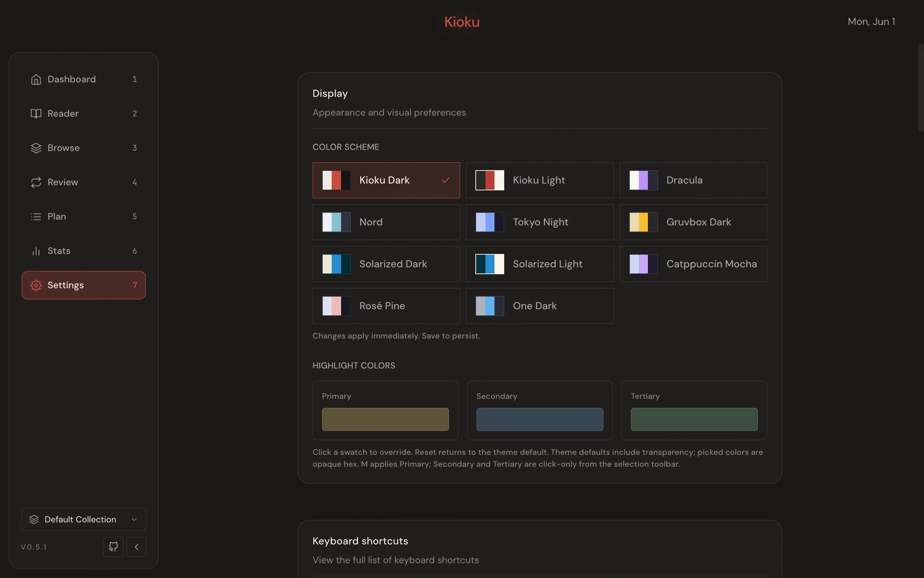Viewport: 924px width, 578px height.
Task: Click the Browse layers icon in sidebar
Action: 36,148
